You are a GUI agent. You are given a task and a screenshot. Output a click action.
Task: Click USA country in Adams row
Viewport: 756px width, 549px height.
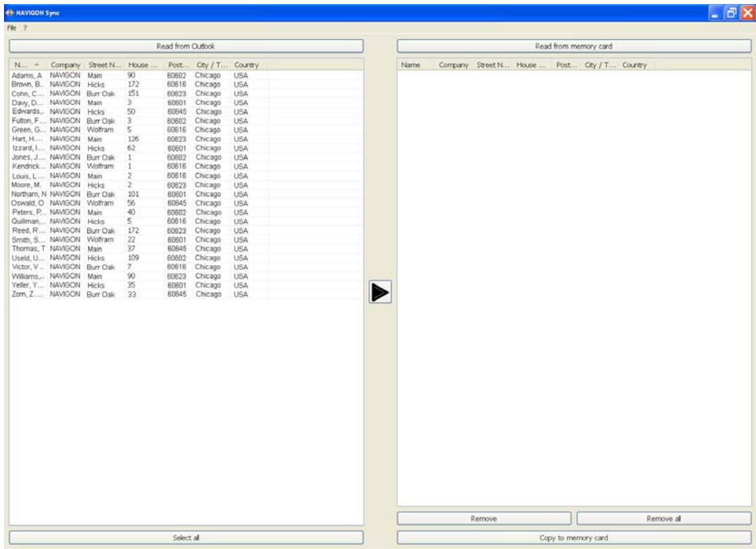tap(241, 76)
